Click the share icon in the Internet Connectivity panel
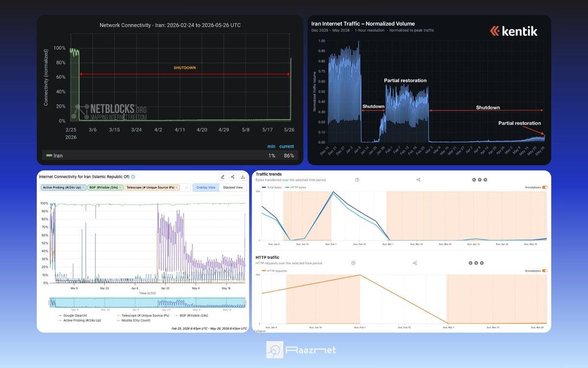This screenshot has height=368, width=588. click(x=232, y=177)
